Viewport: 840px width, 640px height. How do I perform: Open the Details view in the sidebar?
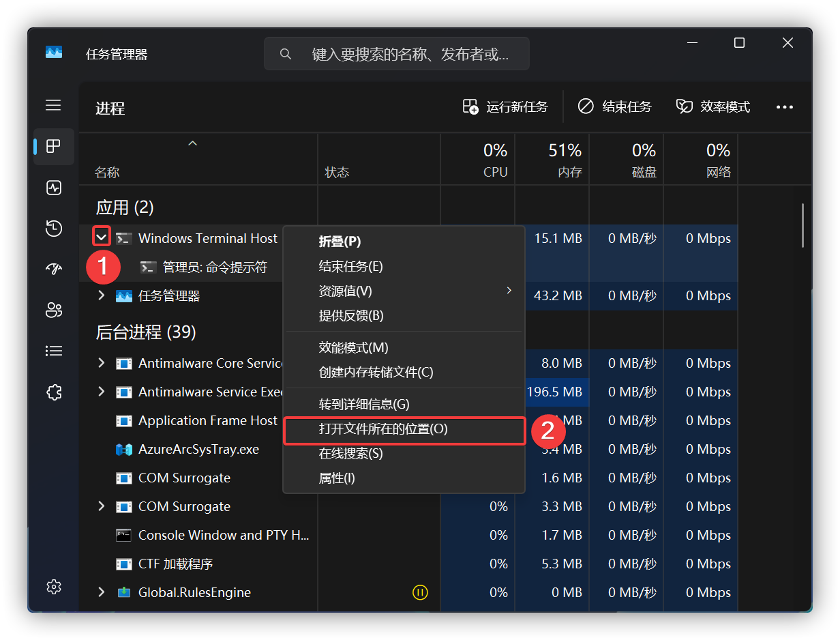[53, 351]
